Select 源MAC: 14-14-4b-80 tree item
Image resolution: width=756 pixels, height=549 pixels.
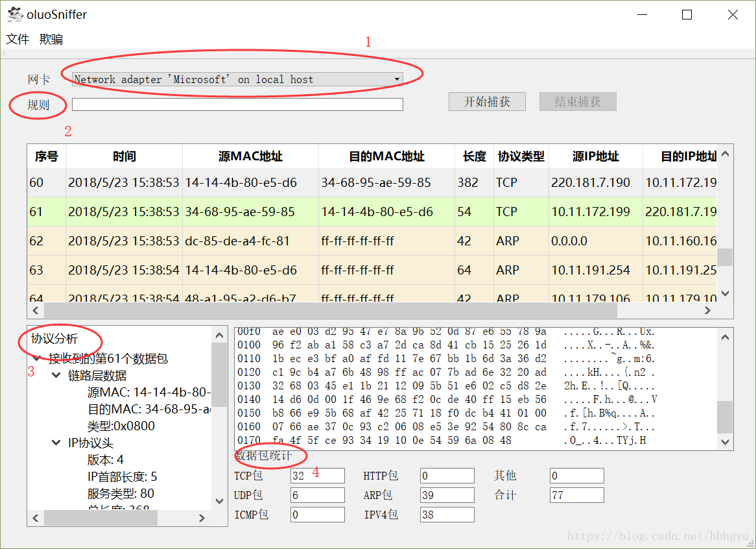149,392
